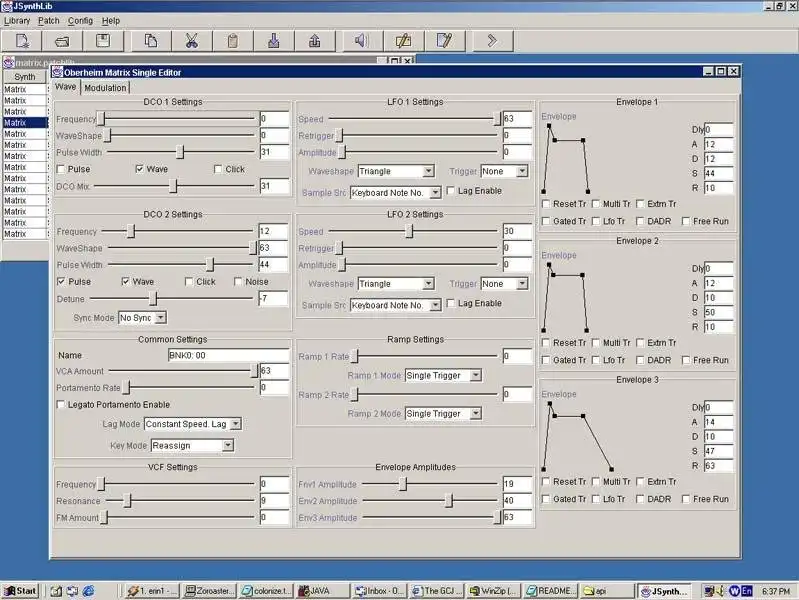The image size is (799, 600).
Task: Open LFO 2 Waveshape dropdown
Action: 396,284
